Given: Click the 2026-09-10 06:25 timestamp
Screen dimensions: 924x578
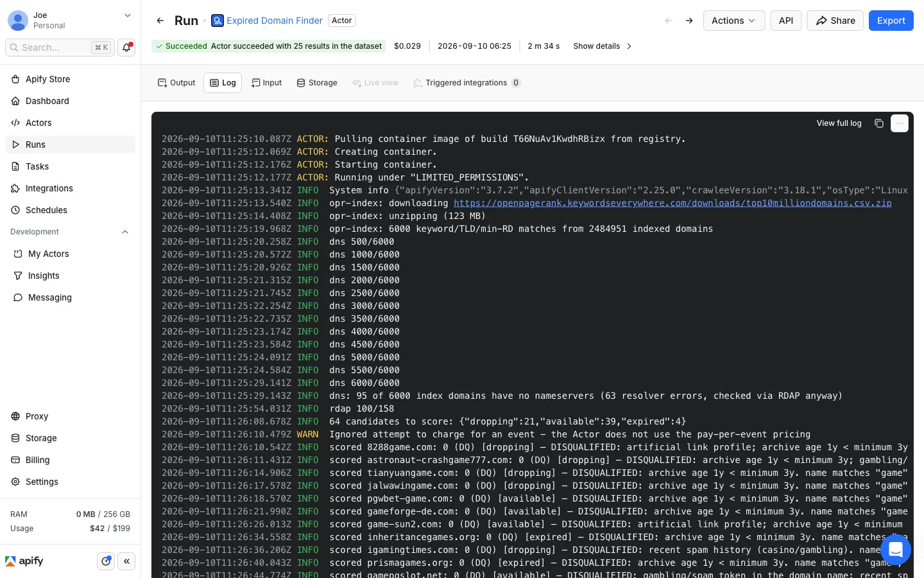Looking at the screenshot, I should [474, 46].
